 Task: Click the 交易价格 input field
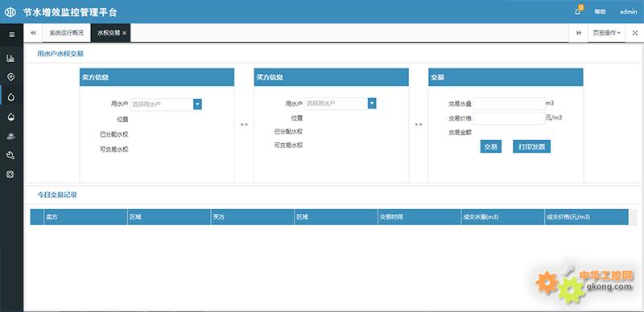pos(510,118)
